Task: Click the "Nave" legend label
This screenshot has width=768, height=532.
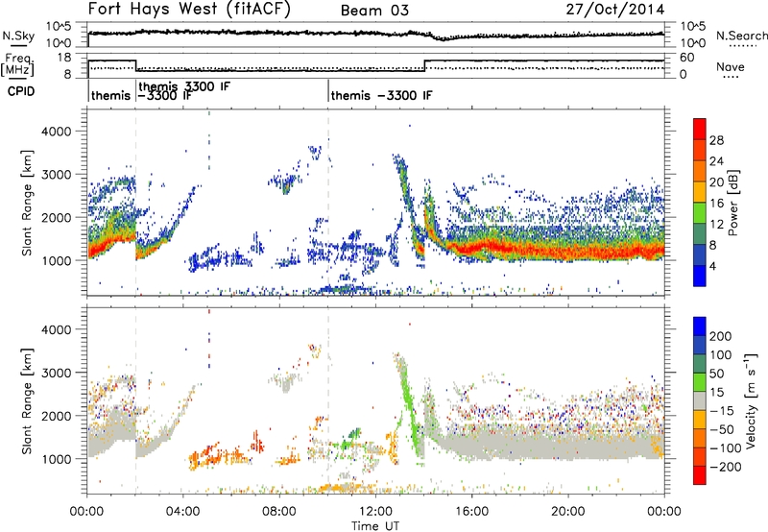Action: pos(731,67)
